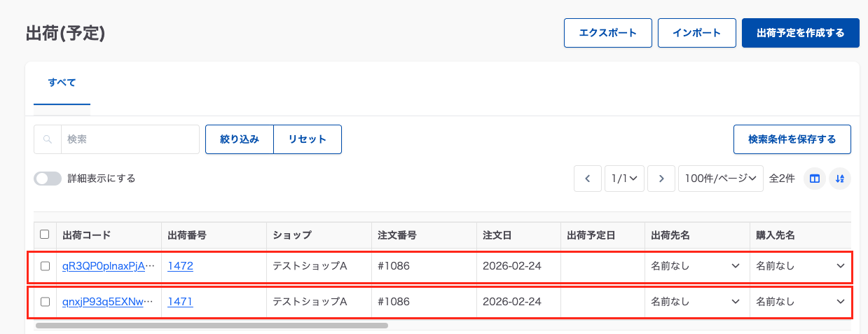Open shipment number 1472 link
This screenshot has height=334, width=868.
[180, 266]
